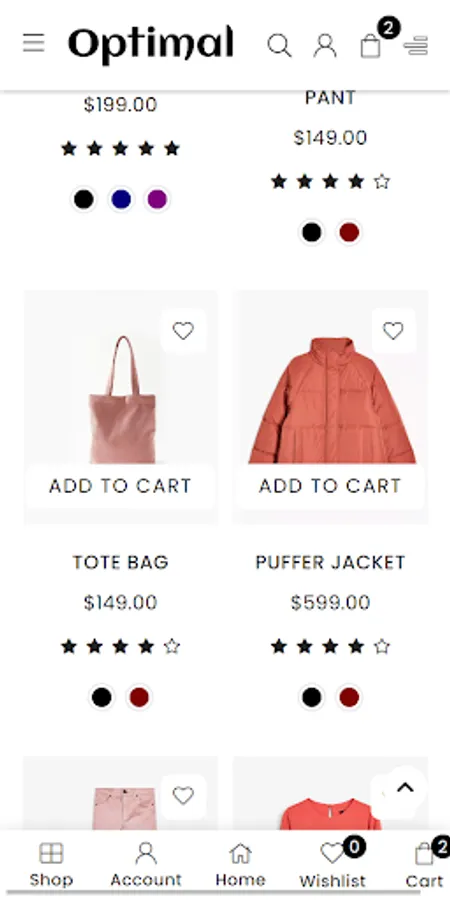Open the search magnifier icon
This screenshot has width=450, height=900.
280,45
